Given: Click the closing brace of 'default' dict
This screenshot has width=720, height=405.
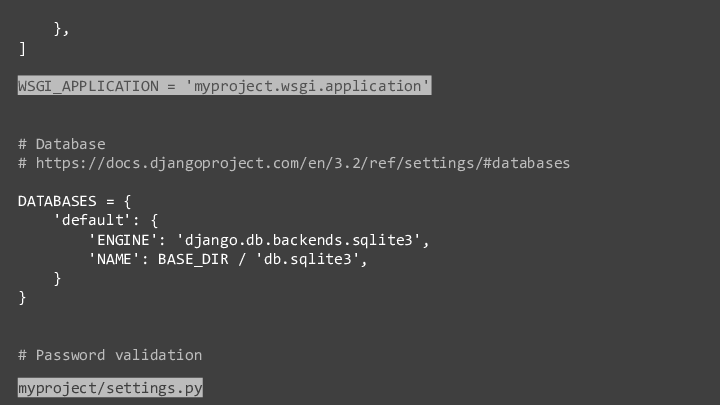Looking at the screenshot, I should pyautogui.click(x=57, y=278).
